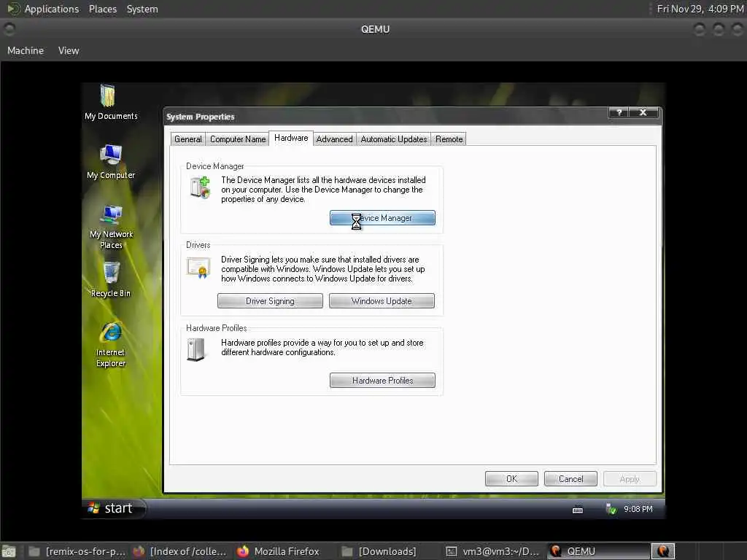Switch to remix-os-for-p taskbar window
The height and width of the screenshot is (560, 747).
click(x=77, y=551)
